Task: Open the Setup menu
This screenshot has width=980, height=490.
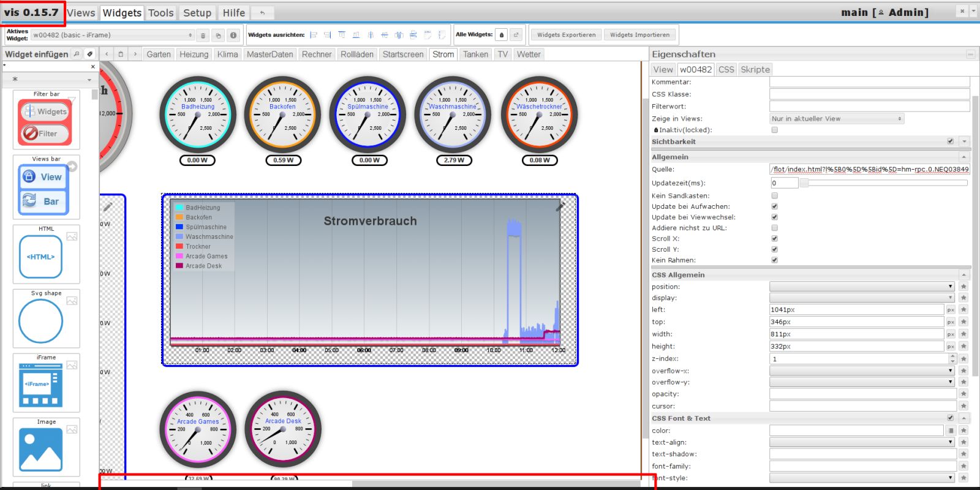Action: pyautogui.click(x=197, y=13)
